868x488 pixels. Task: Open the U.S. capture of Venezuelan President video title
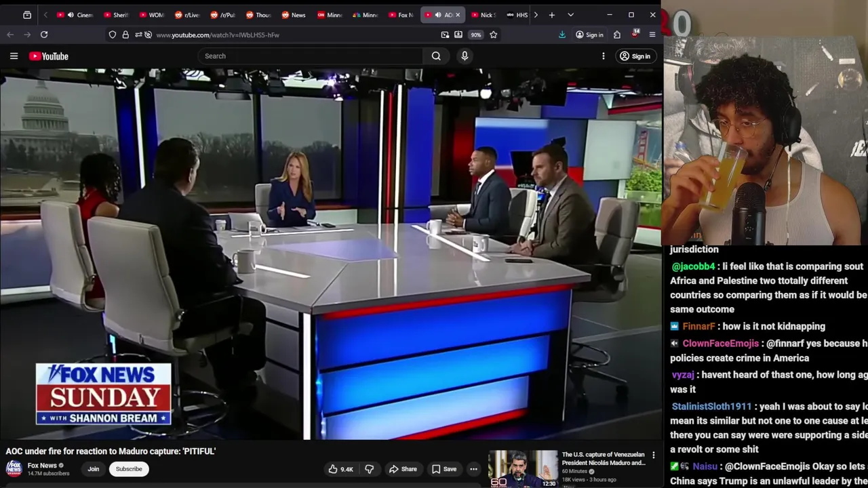pyautogui.click(x=604, y=459)
